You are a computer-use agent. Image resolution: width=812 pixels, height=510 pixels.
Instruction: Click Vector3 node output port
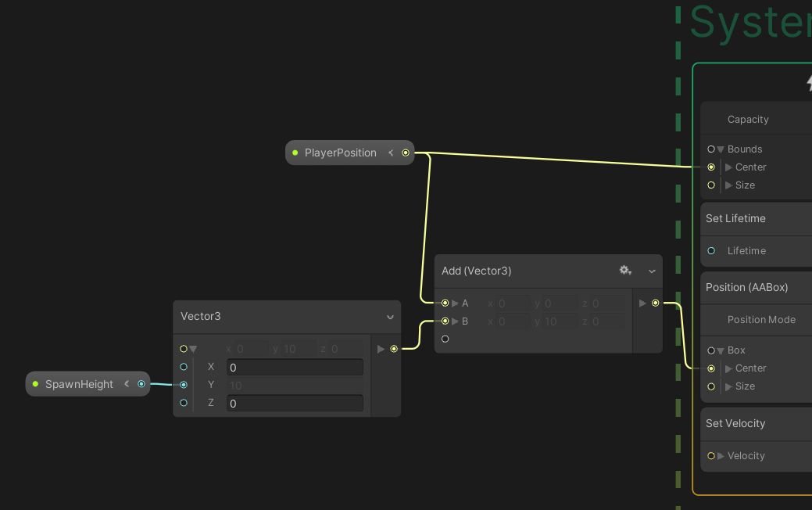tap(394, 349)
